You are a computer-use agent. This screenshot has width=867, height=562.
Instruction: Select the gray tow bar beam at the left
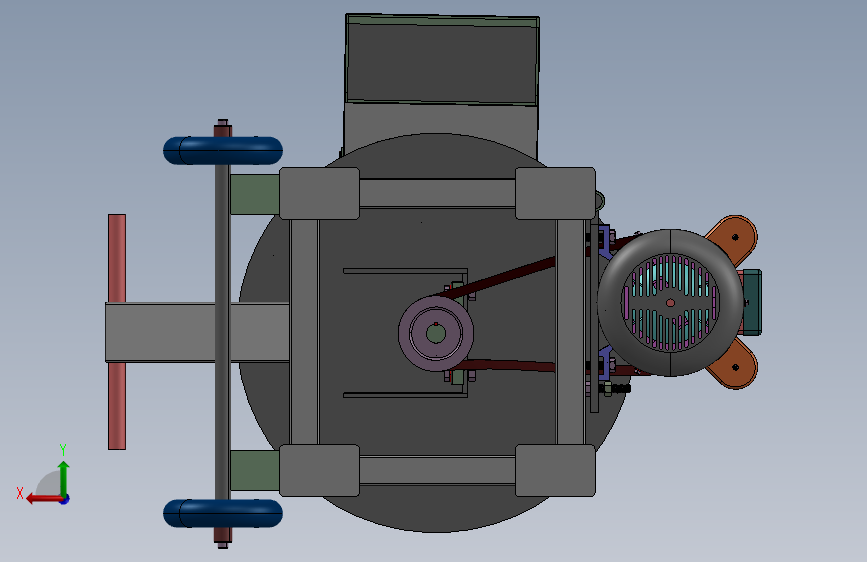click(x=197, y=332)
